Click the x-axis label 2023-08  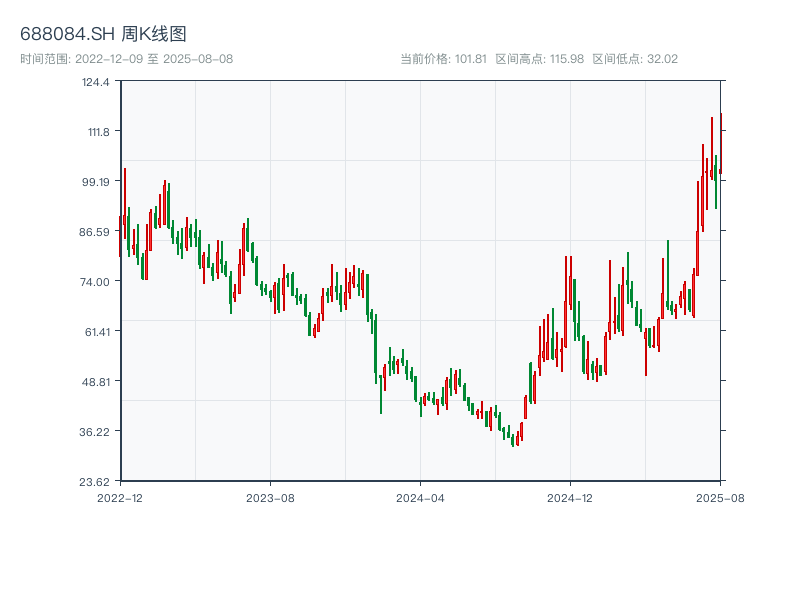(x=270, y=498)
